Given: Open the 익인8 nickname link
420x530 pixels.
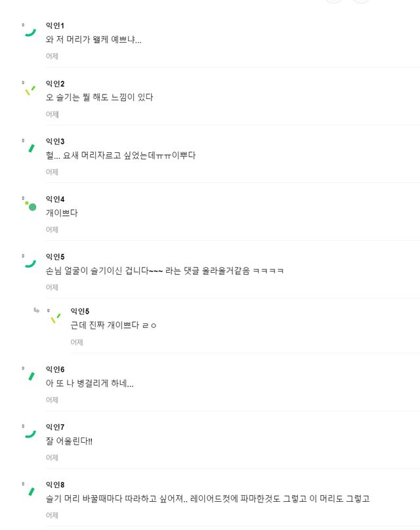Looking at the screenshot, I should [x=54, y=485].
